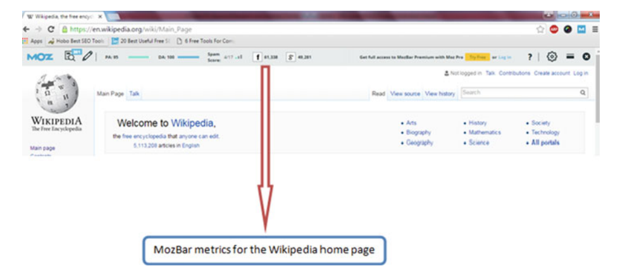This screenshot has width=644, height=280.
Task: Open the History portal
Action: click(x=478, y=123)
